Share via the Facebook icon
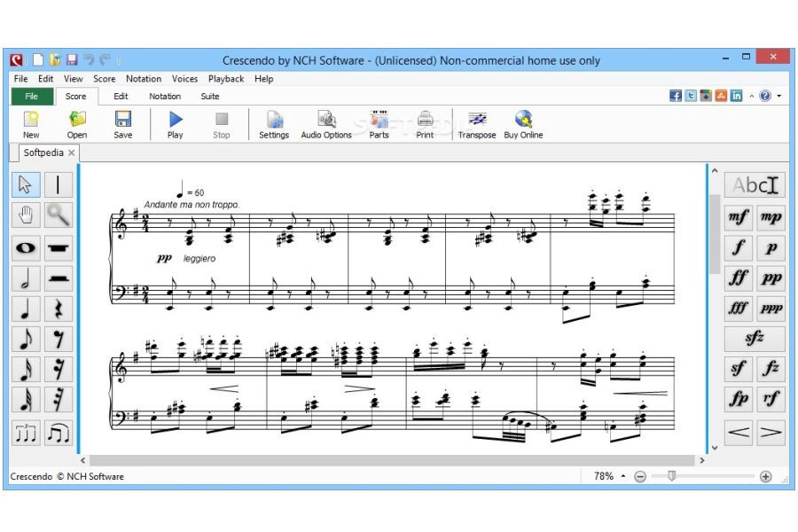 pos(676,96)
